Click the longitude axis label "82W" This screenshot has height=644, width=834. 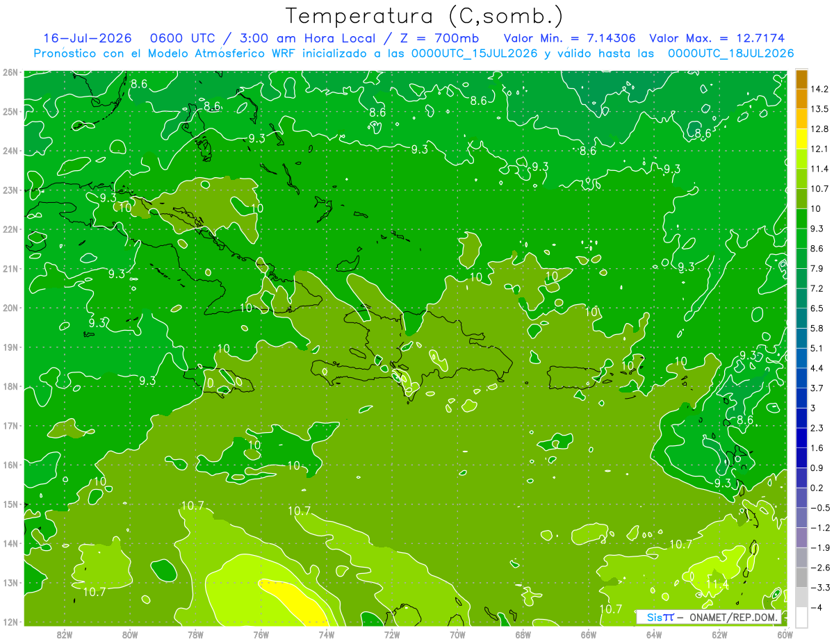(65, 634)
